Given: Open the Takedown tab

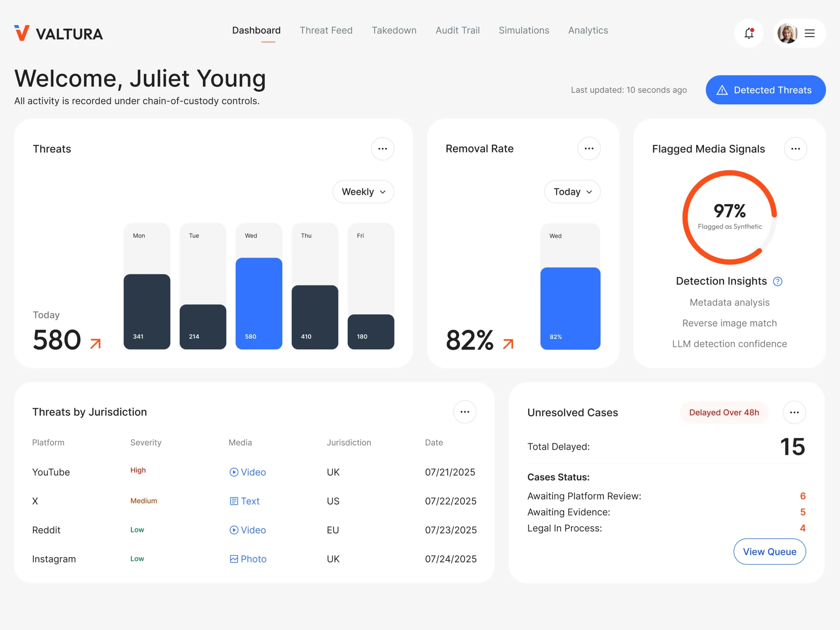Looking at the screenshot, I should (x=394, y=30).
